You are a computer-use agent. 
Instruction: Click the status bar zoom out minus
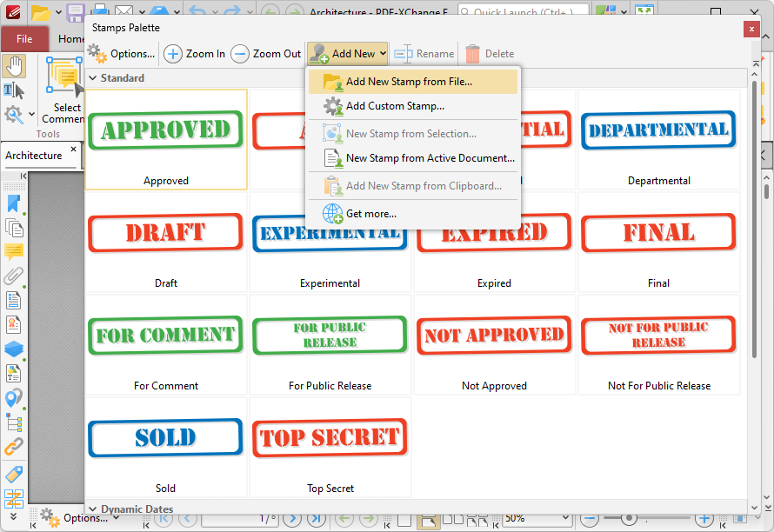[x=590, y=518]
